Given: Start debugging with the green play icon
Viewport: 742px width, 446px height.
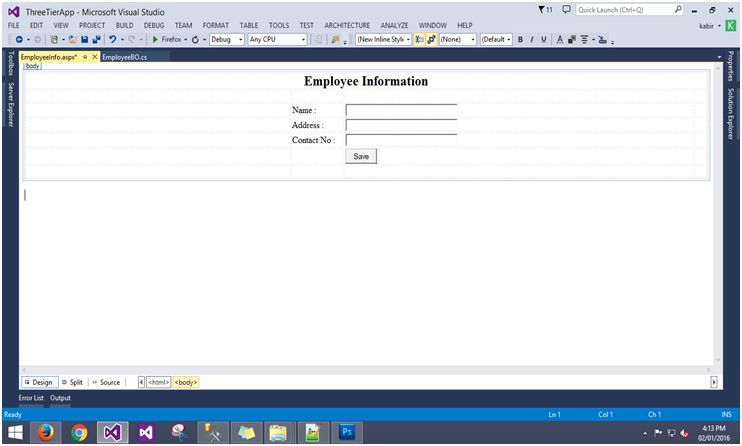Looking at the screenshot, I should pos(155,40).
